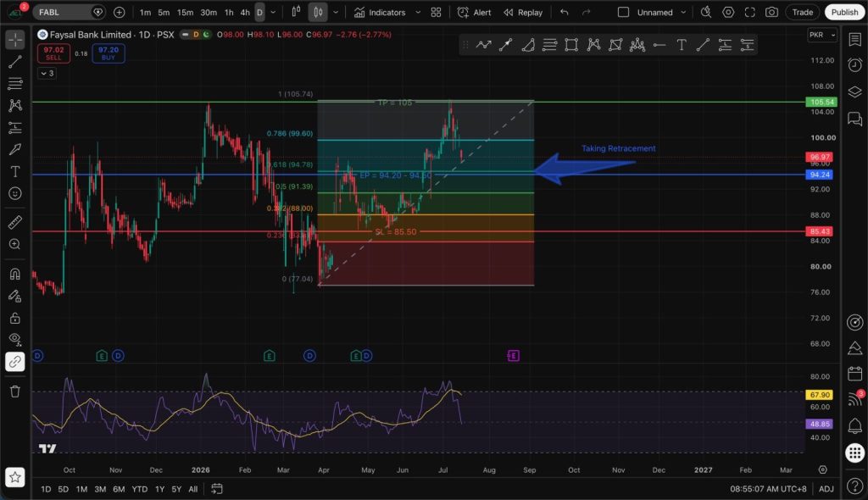The height and width of the screenshot is (500, 868).
Task: Open the favorites star toolbar
Action: click(x=15, y=477)
